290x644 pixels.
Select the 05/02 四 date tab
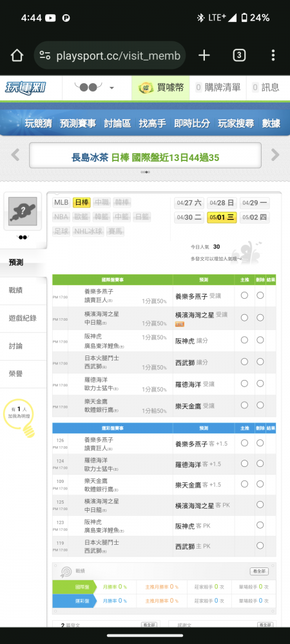pos(255,218)
